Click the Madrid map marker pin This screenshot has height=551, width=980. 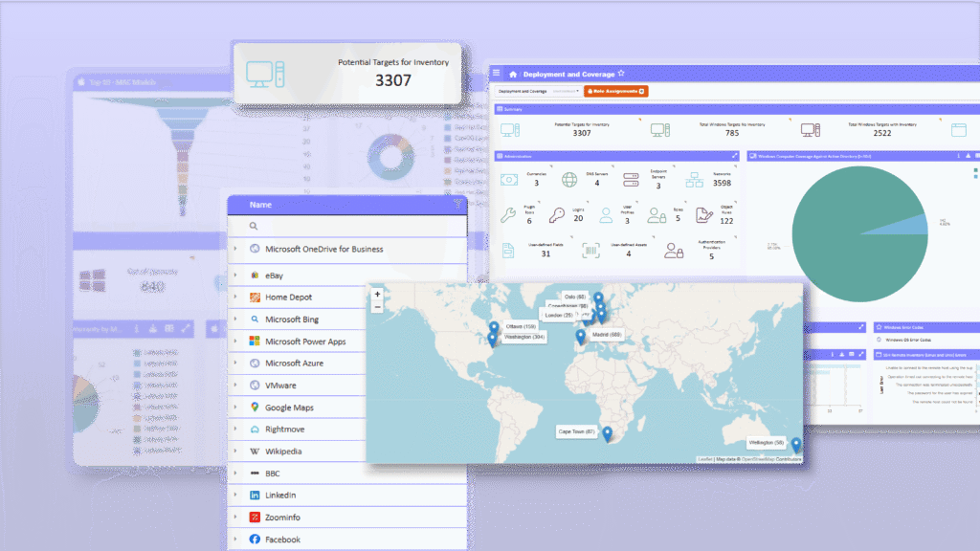[581, 337]
